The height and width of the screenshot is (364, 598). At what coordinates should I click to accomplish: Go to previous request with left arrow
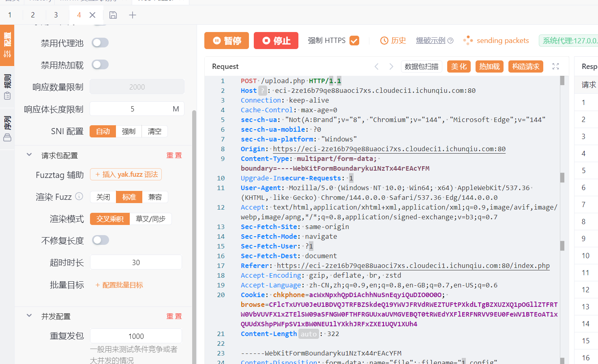point(377,66)
